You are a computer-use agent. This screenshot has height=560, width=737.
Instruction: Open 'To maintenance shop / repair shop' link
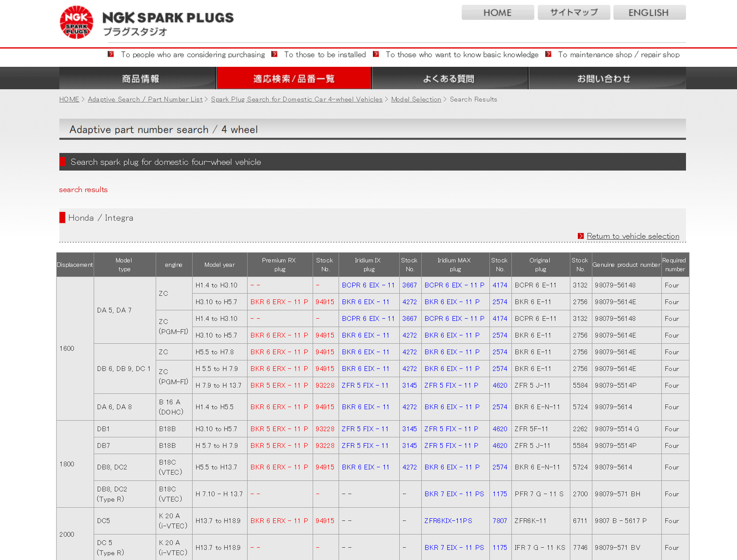(619, 55)
